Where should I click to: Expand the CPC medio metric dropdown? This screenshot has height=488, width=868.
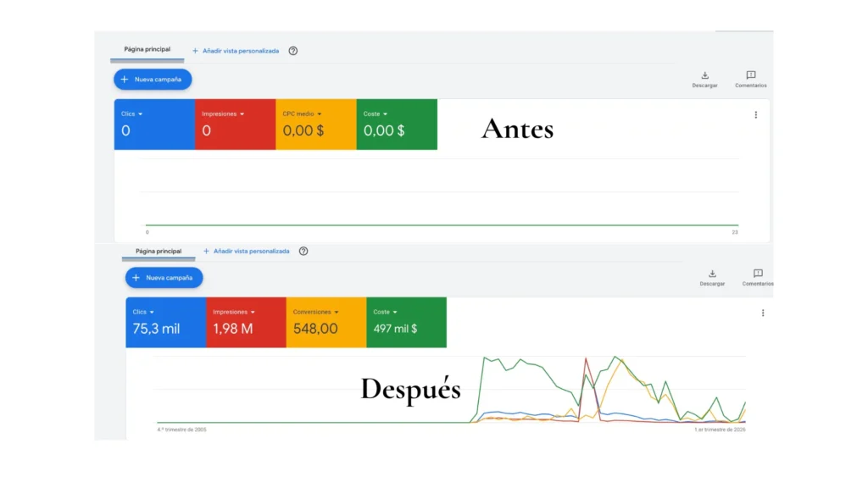point(320,114)
